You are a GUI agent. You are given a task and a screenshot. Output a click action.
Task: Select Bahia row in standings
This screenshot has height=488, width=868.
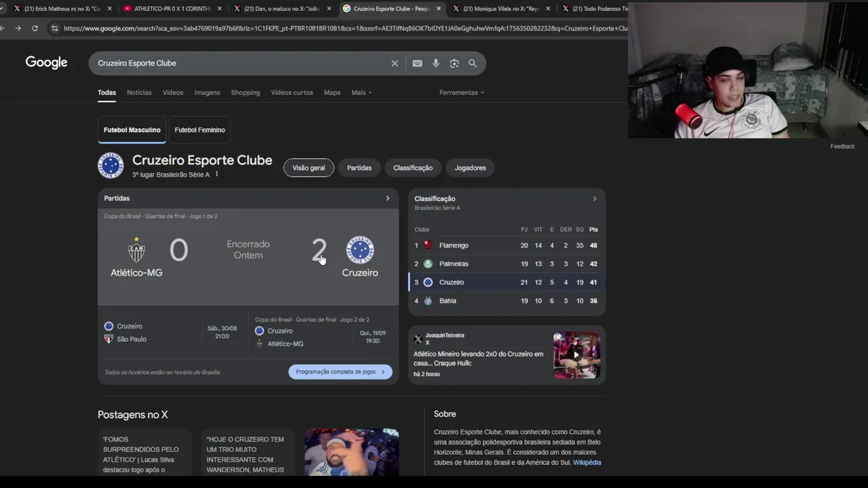[507, 300]
